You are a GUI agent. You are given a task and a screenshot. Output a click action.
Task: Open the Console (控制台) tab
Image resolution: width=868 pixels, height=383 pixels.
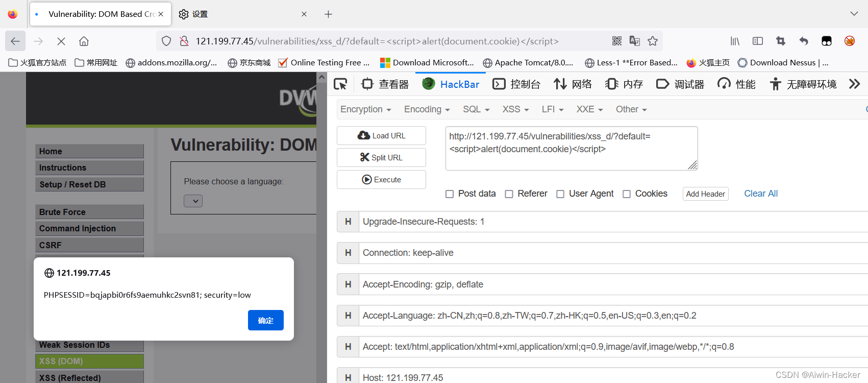pos(516,84)
